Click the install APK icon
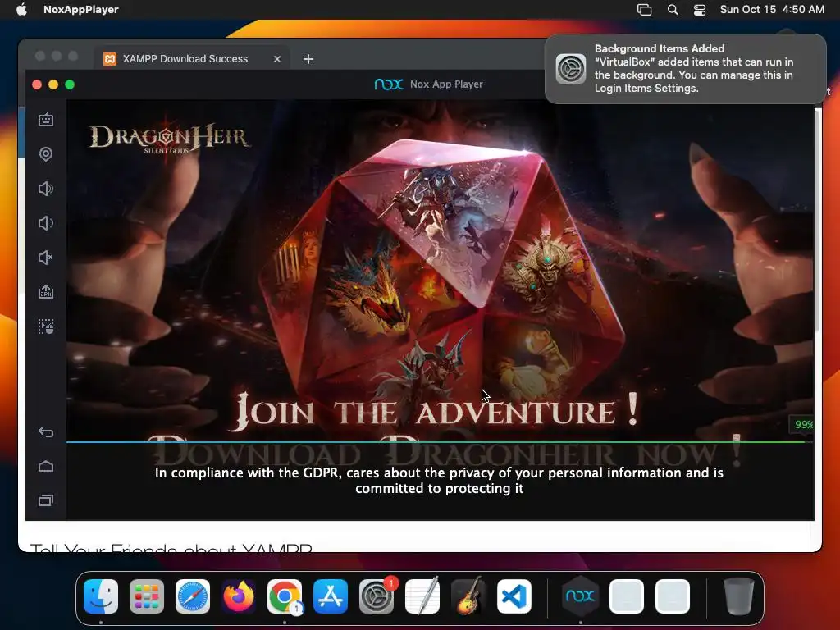 click(46, 292)
